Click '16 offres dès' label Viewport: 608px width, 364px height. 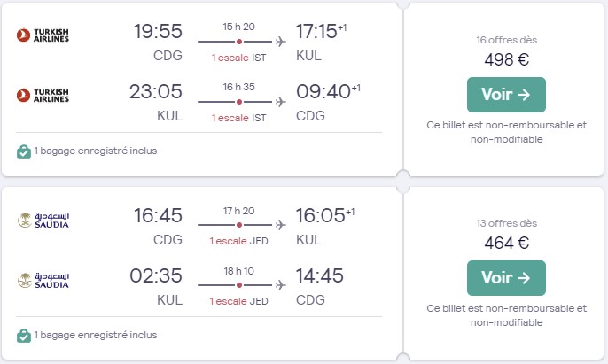point(506,40)
